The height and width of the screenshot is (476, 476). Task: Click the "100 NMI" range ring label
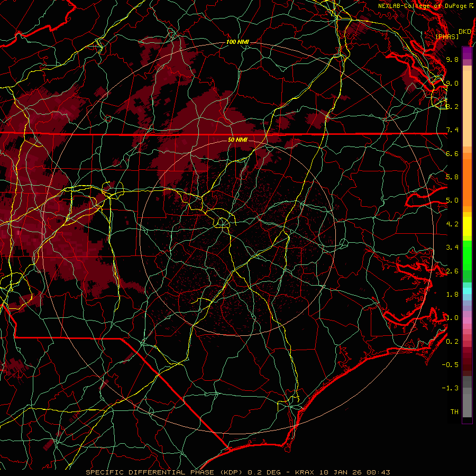(x=237, y=42)
